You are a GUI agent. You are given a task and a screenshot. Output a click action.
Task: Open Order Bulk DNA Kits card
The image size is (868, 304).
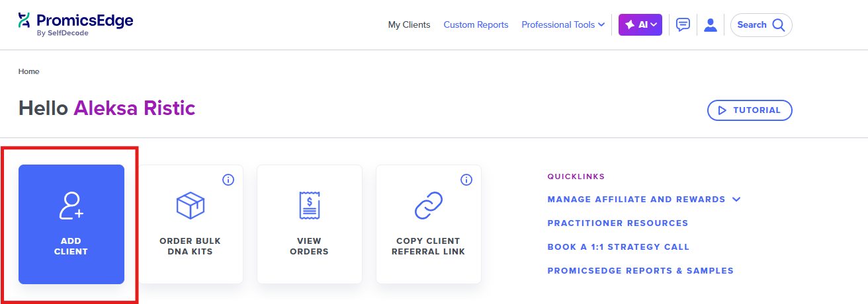[x=191, y=224]
